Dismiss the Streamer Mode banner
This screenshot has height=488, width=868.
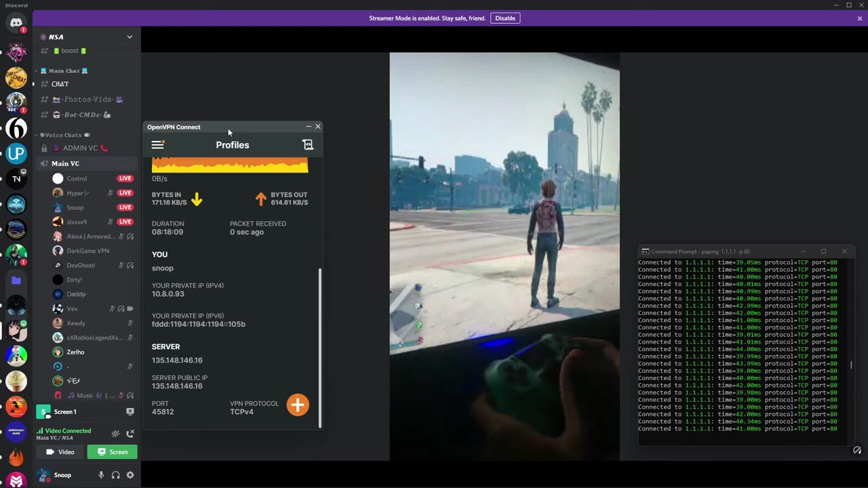tap(860, 18)
